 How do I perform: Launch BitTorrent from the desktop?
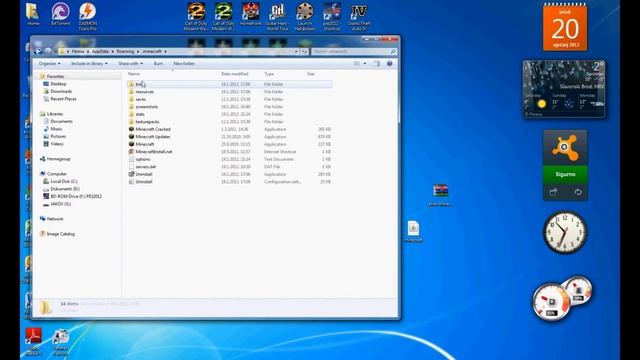click(x=60, y=14)
